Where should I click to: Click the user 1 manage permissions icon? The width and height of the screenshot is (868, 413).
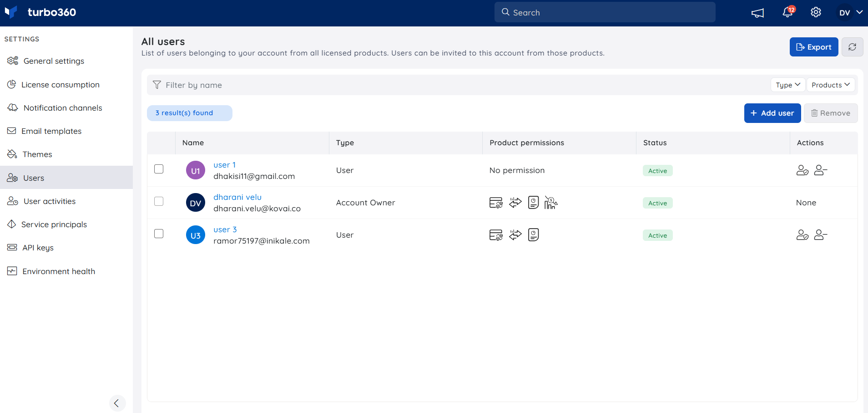802,170
